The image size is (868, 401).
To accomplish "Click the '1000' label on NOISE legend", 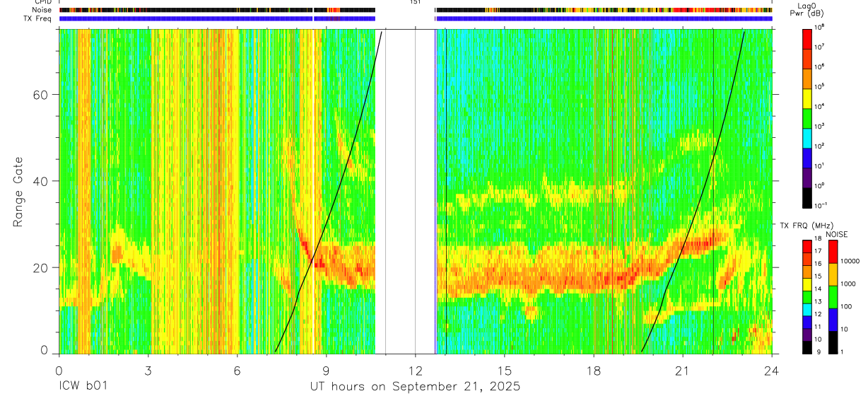I will (x=850, y=284).
